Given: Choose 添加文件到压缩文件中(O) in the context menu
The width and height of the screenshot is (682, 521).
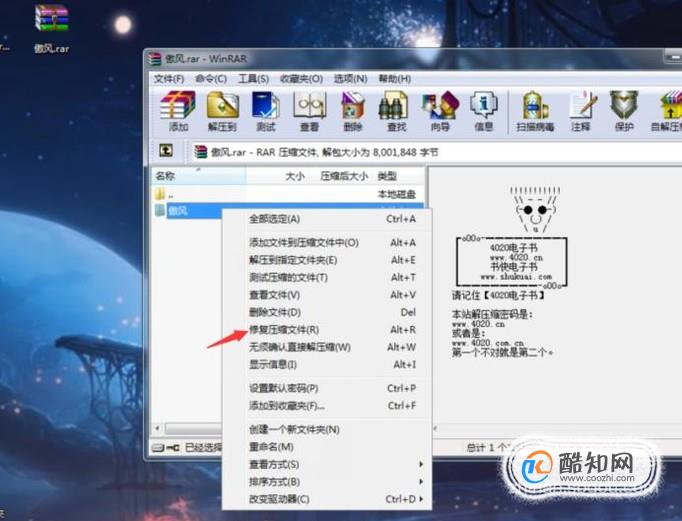Looking at the screenshot, I should click(x=327, y=243).
